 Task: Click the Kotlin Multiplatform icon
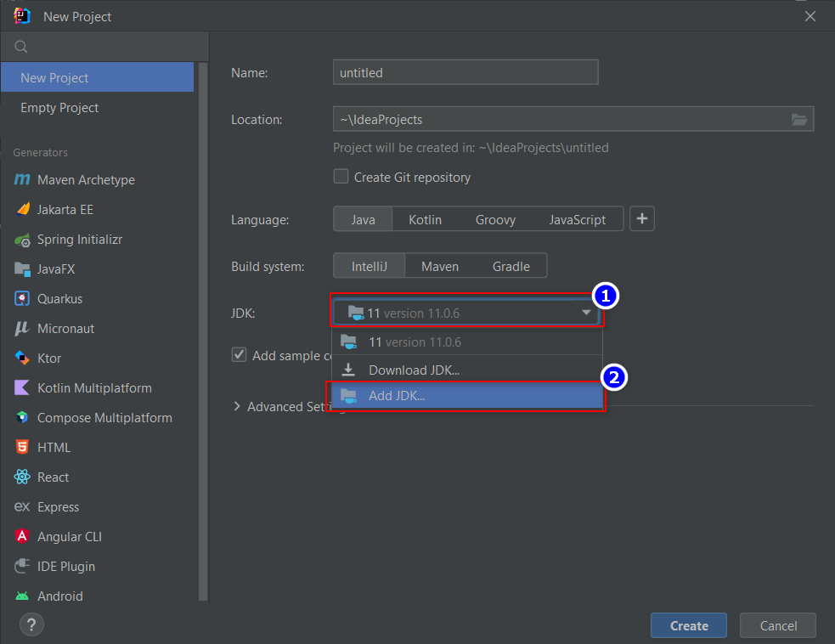point(22,387)
